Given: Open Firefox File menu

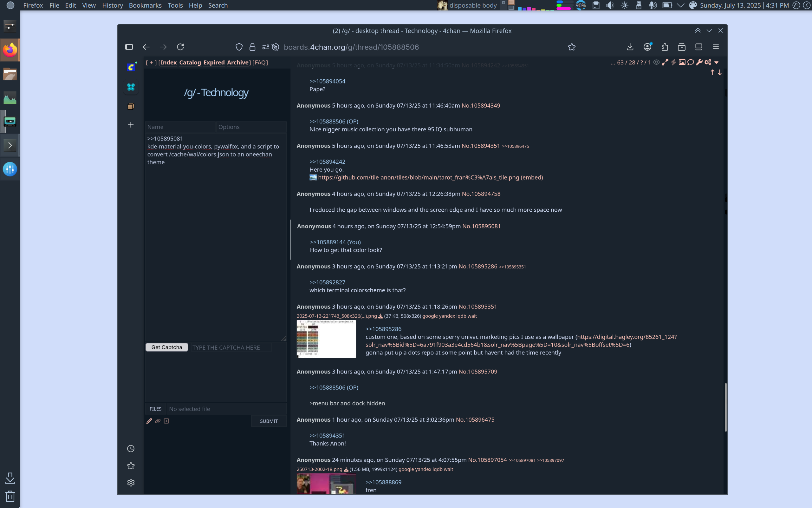Looking at the screenshot, I should point(54,5).
